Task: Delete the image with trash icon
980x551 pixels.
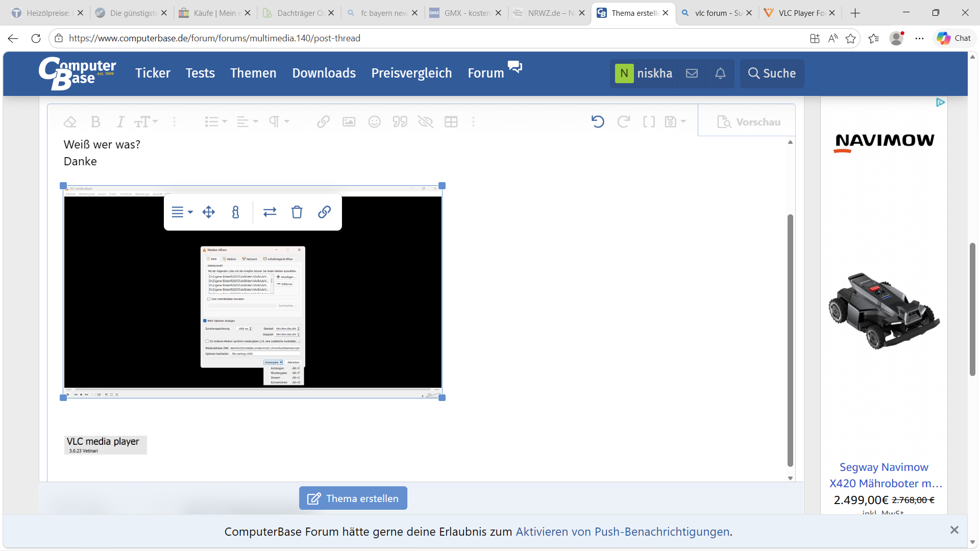Action: point(297,212)
